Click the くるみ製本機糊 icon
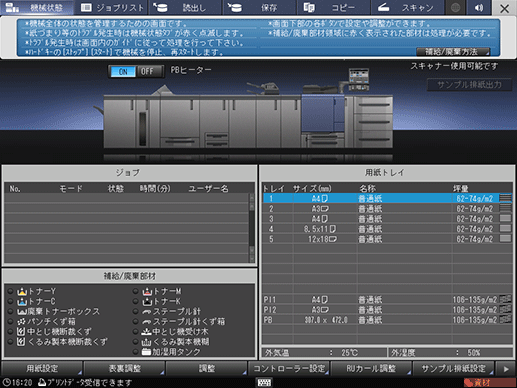The height and width of the screenshot is (388, 517). tap(146, 342)
